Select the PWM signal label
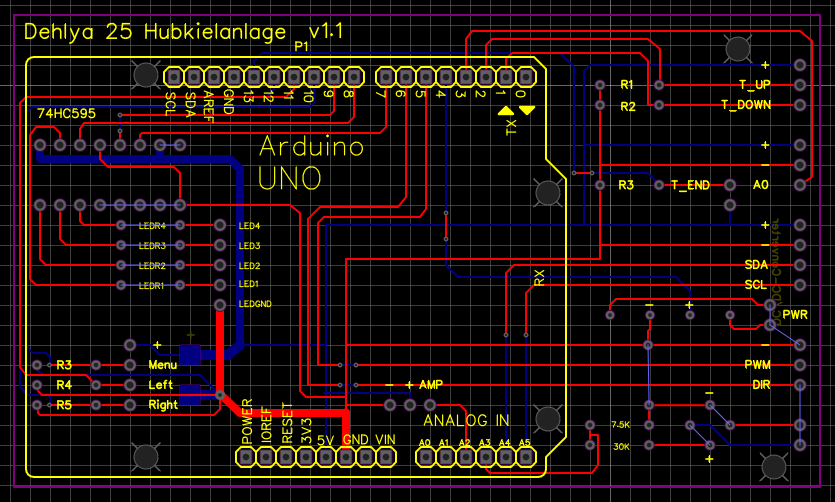The image size is (835, 502). click(x=758, y=365)
